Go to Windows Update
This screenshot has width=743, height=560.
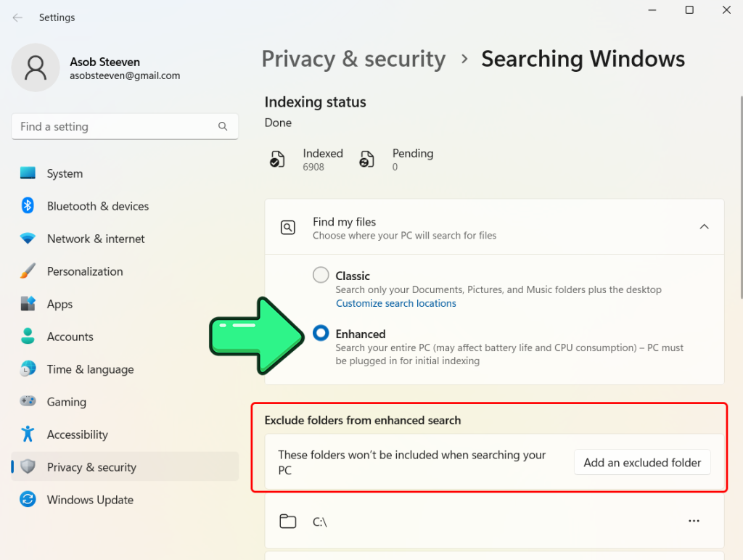(x=89, y=500)
